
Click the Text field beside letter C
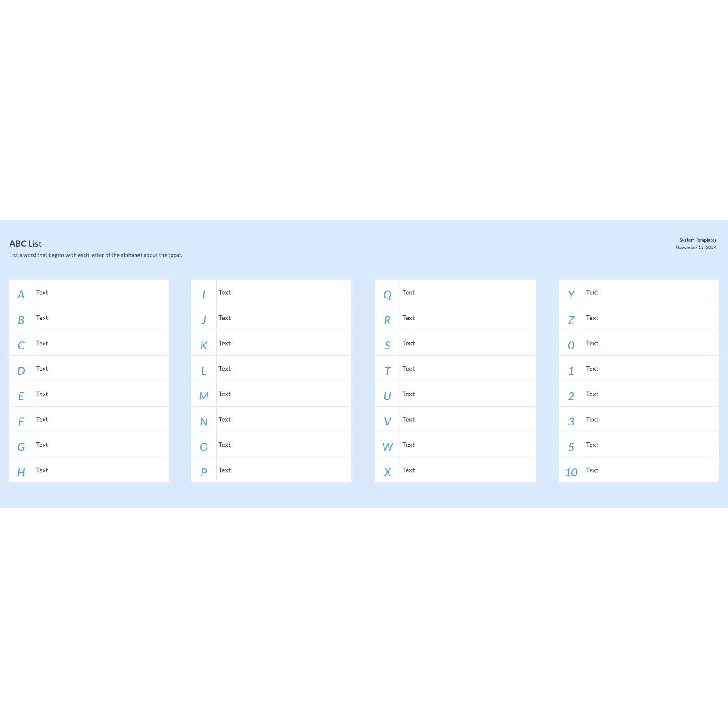pos(101,343)
